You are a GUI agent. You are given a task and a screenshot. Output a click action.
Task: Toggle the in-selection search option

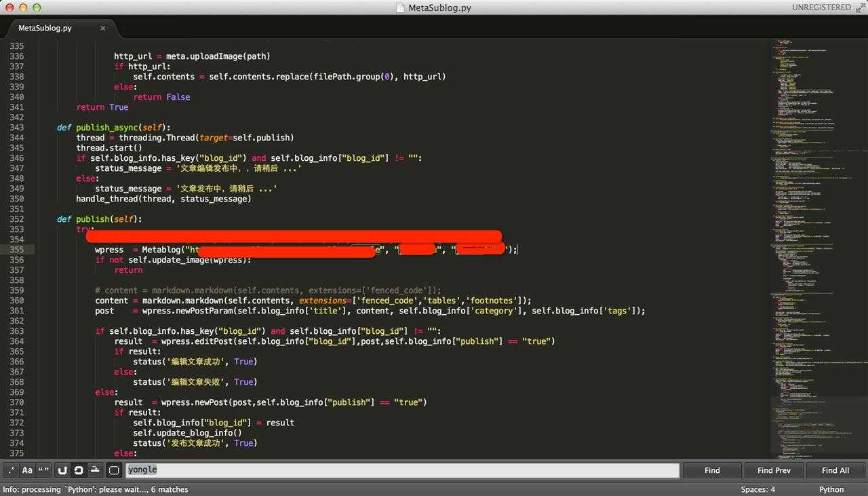95,470
